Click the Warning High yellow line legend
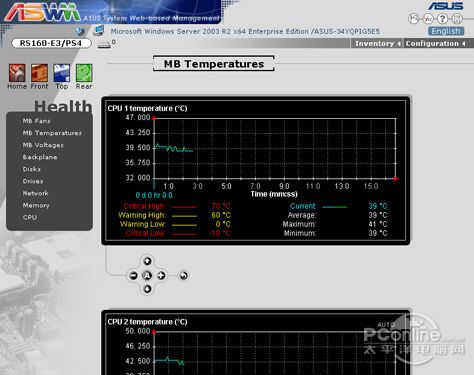 pyautogui.click(x=184, y=216)
